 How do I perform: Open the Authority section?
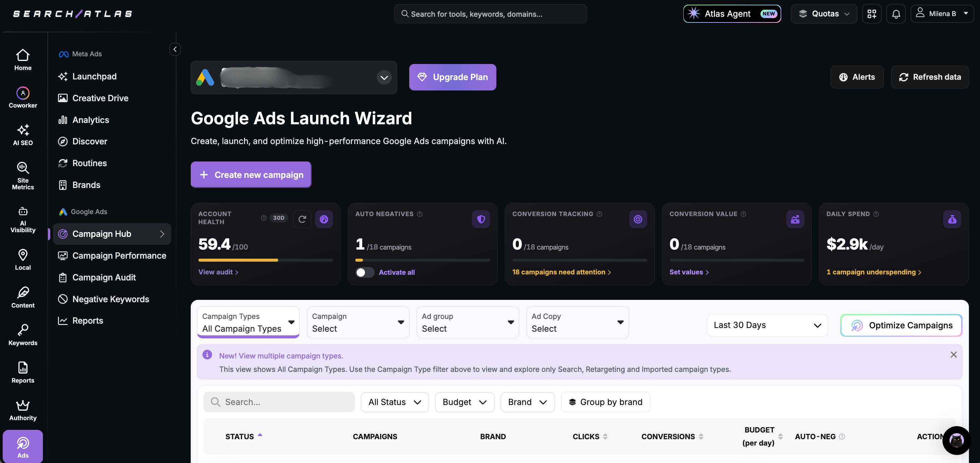click(x=23, y=410)
